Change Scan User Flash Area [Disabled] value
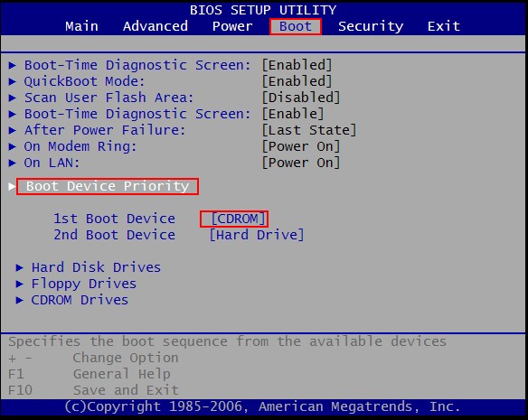528x420 pixels. (301, 98)
